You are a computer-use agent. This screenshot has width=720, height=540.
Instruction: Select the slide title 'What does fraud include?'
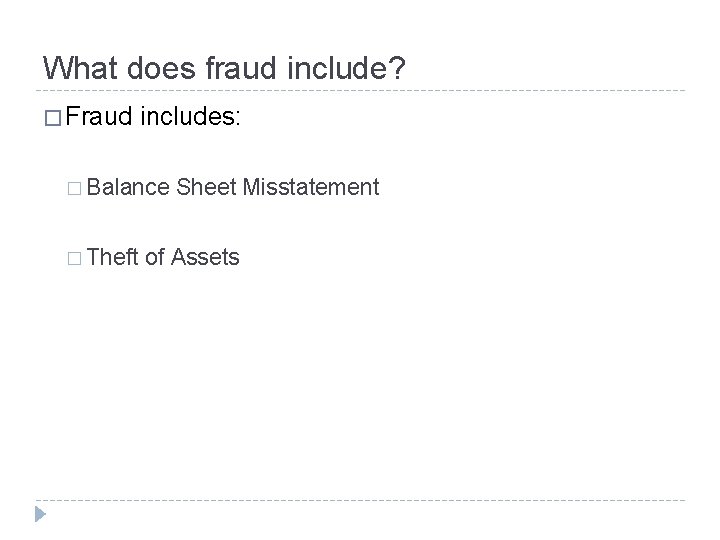coord(226,68)
